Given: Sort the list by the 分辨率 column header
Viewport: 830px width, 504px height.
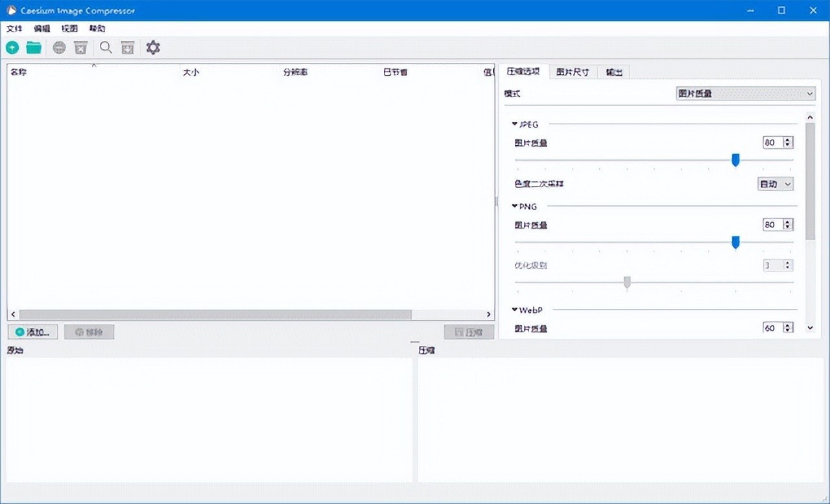Looking at the screenshot, I should pyautogui.click(x=330, y=72).
